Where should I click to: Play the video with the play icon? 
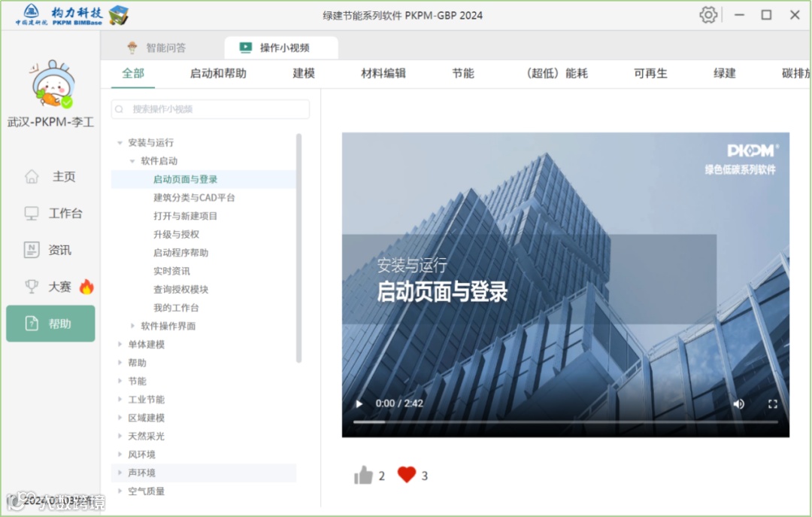point(359,404)
